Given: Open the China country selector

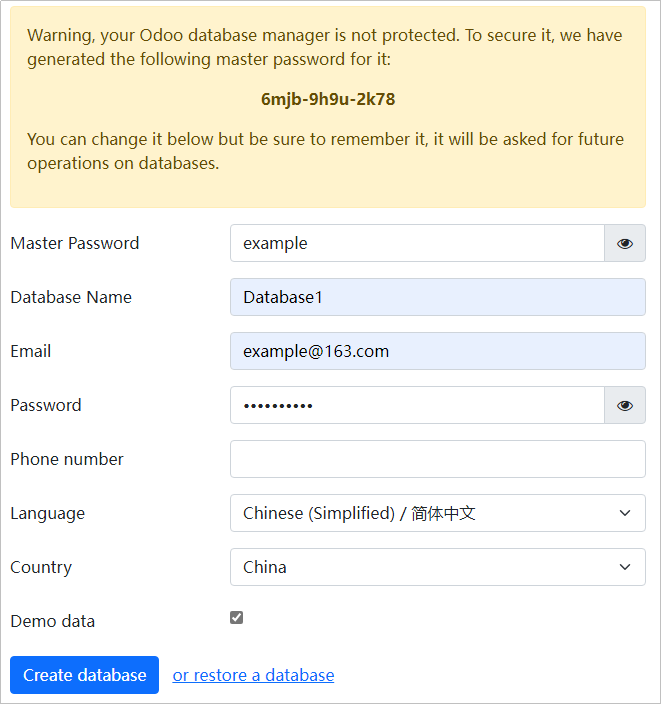Looking at the screenshot, I should pyautogui.click(x=438, y=567).
